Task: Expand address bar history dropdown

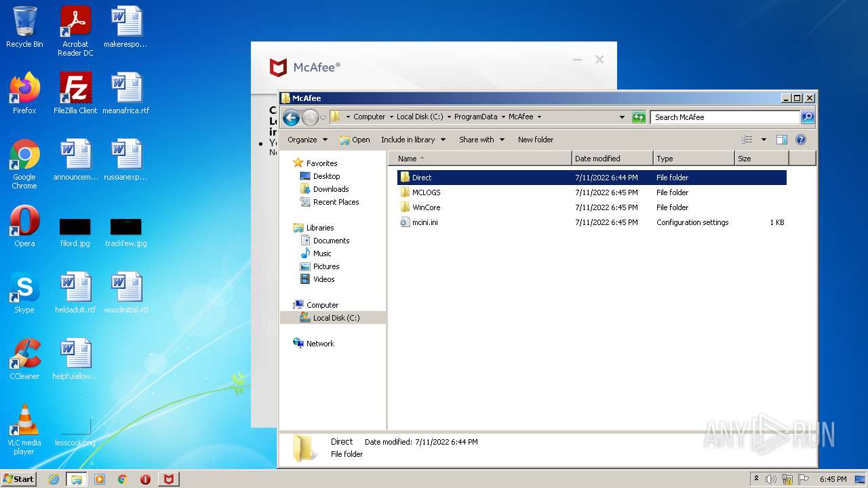Action: click(622, 117)
